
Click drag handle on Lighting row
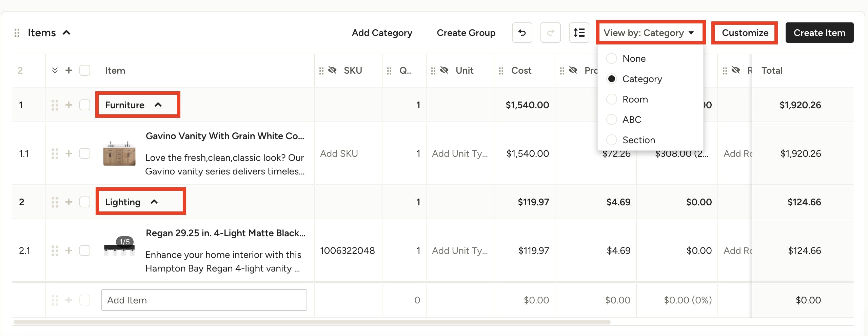tap(55, 202)
